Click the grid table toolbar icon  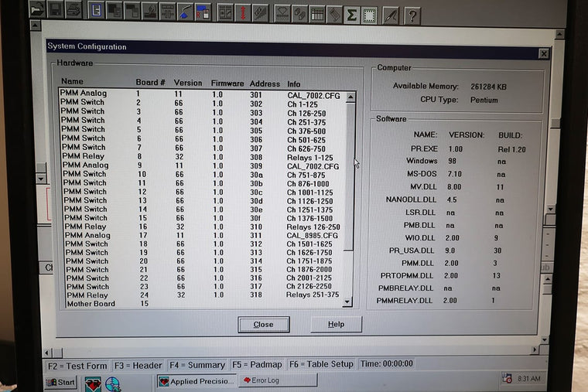[x=317, y=14]
